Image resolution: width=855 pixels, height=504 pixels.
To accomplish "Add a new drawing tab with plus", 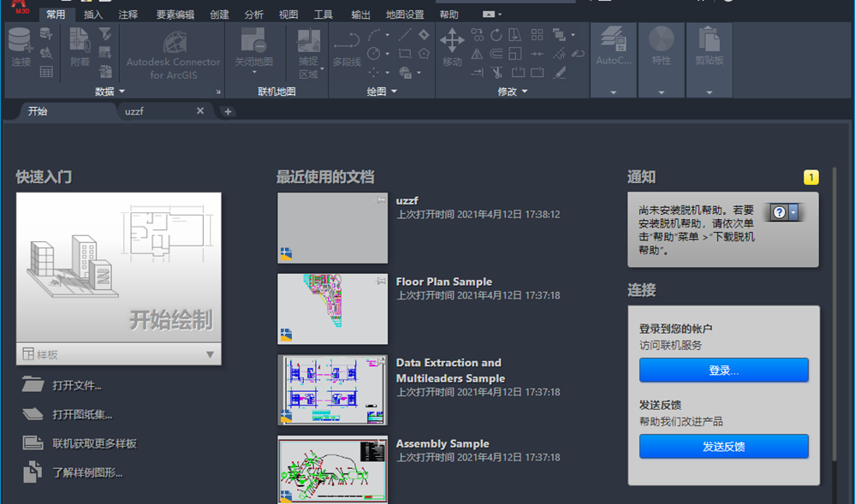I will (x=228, y=112).
